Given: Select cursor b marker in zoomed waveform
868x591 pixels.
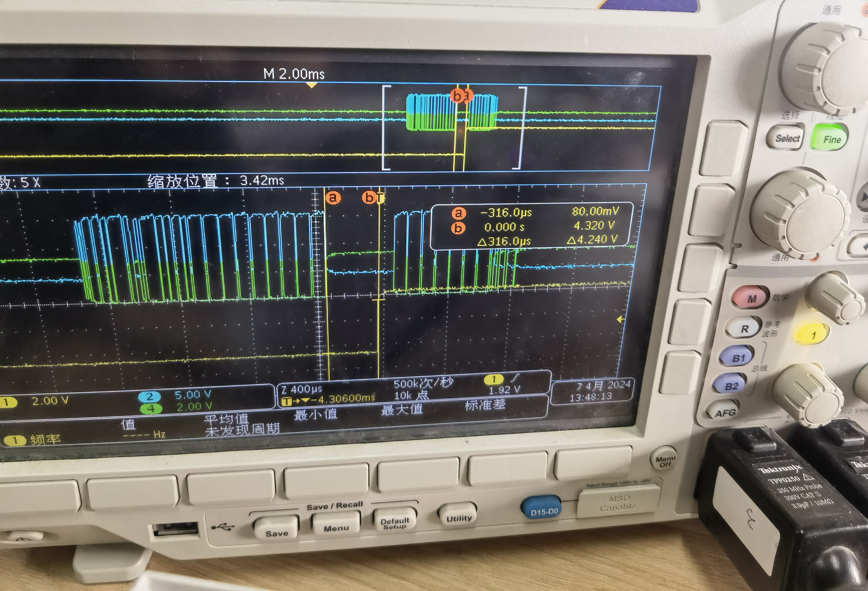Looking at the screenshot, I should click(369, 197).
